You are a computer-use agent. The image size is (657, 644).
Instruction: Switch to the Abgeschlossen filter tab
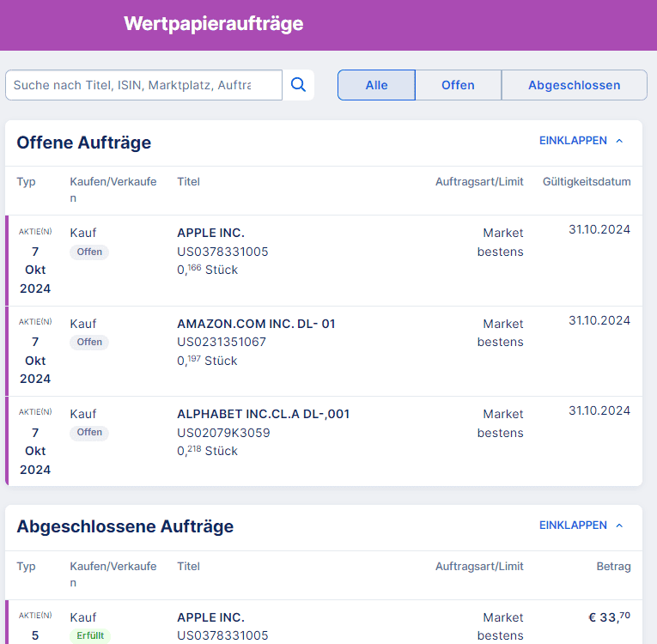pos(574,85)
